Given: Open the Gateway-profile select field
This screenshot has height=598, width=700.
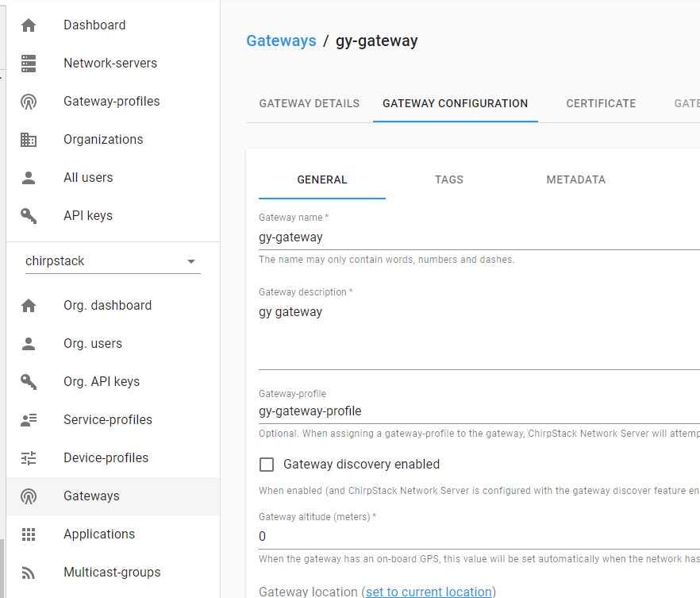Looking at the screenshot, I should click(479, 411).
